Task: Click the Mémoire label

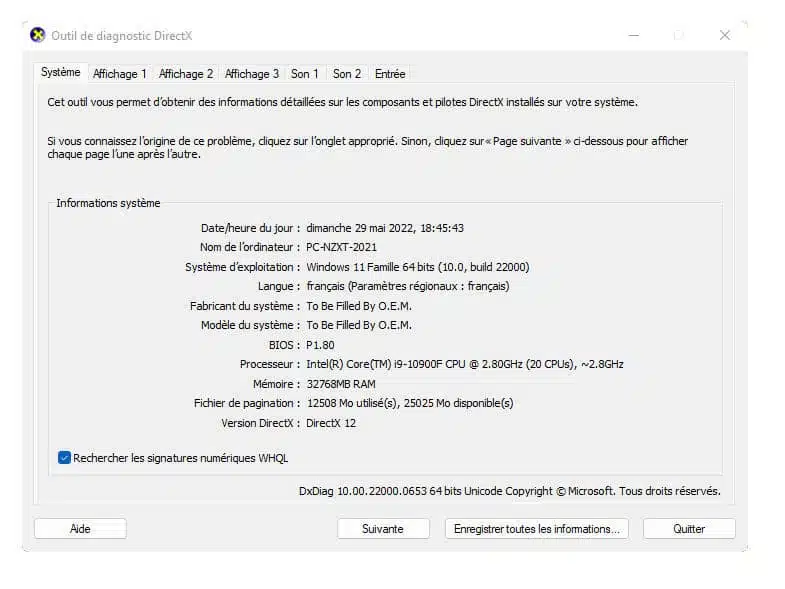Action: click(276, 384)
